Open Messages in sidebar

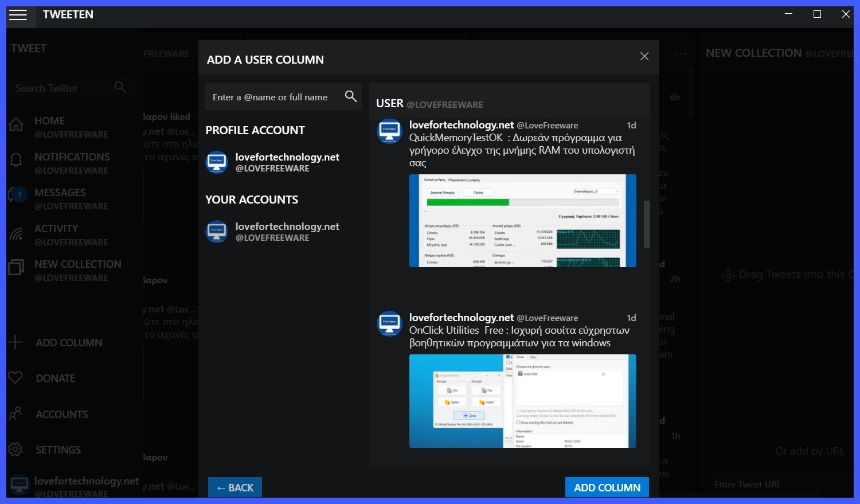tap(71, 198)
